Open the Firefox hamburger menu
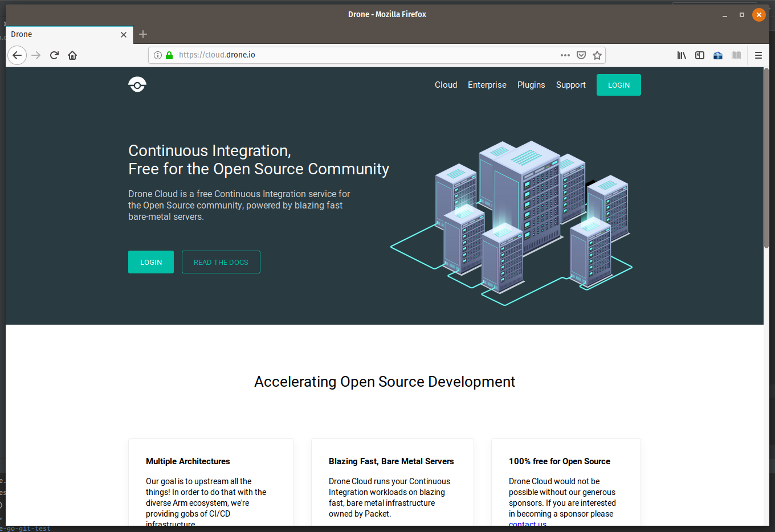This screenshot has height=532, width=775. pyautogui.click(x=758, y=55)
